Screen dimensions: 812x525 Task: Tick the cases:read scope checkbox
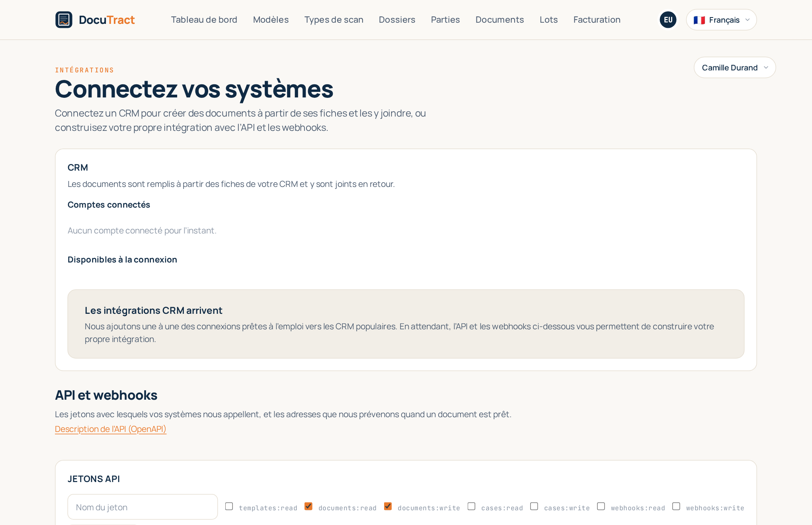coord(471,506)
